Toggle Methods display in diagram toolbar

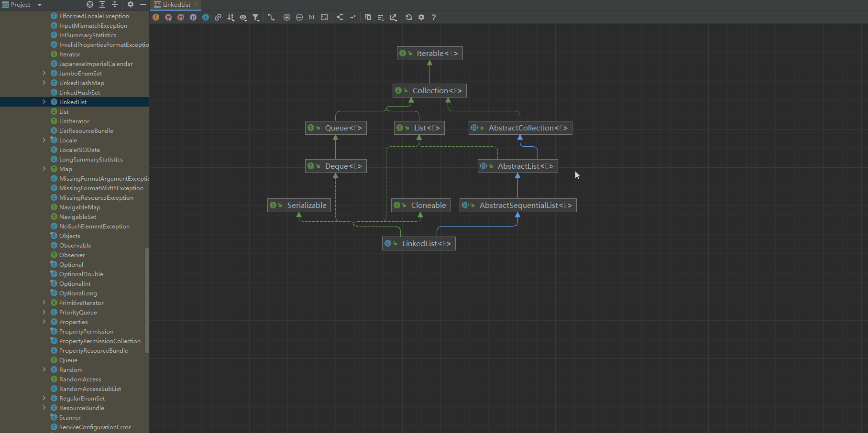coord(181,17)
